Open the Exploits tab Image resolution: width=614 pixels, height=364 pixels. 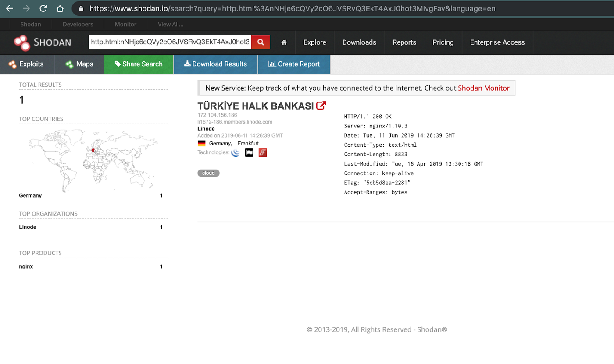(x=27, y=64)
